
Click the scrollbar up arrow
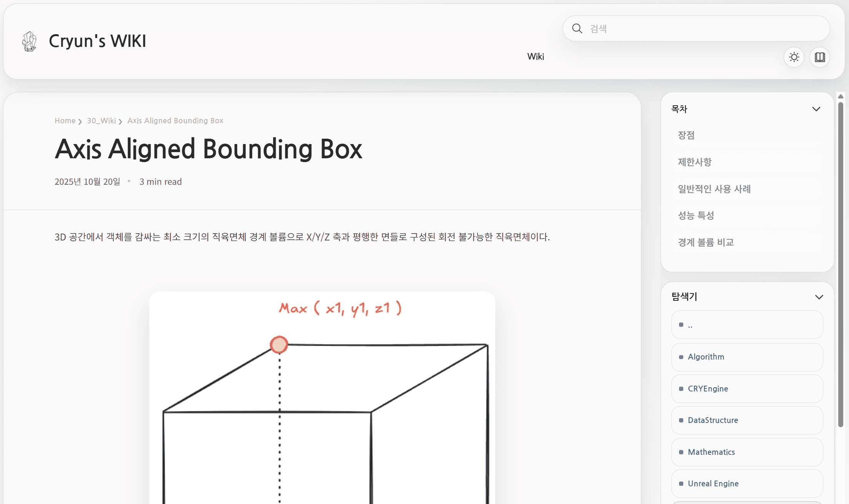pos(841,96)
